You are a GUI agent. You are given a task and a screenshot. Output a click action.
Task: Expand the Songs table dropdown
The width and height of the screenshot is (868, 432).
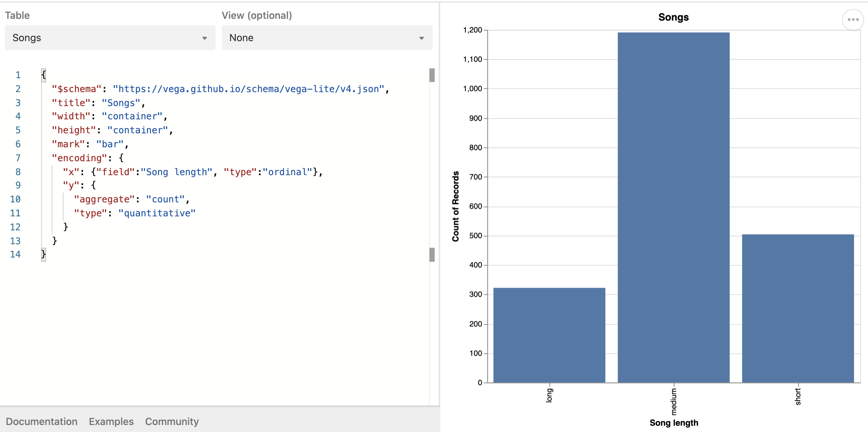(110, 38)
